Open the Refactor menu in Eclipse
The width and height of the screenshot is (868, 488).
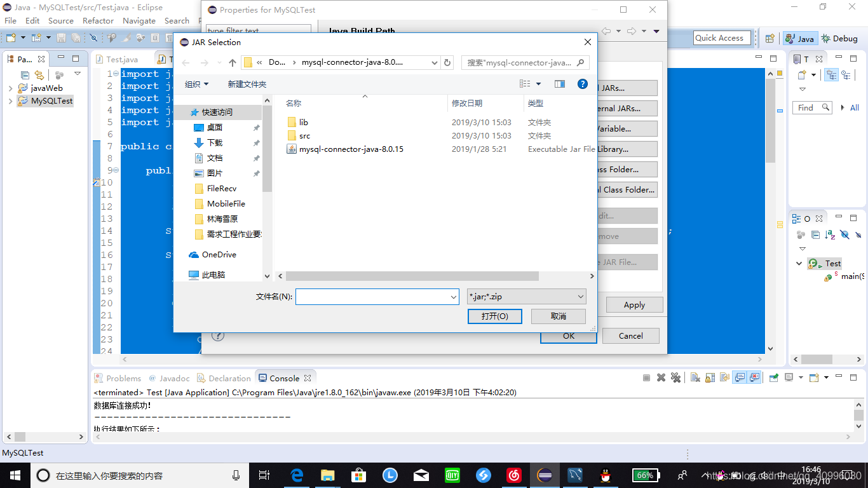click(98, 20)
